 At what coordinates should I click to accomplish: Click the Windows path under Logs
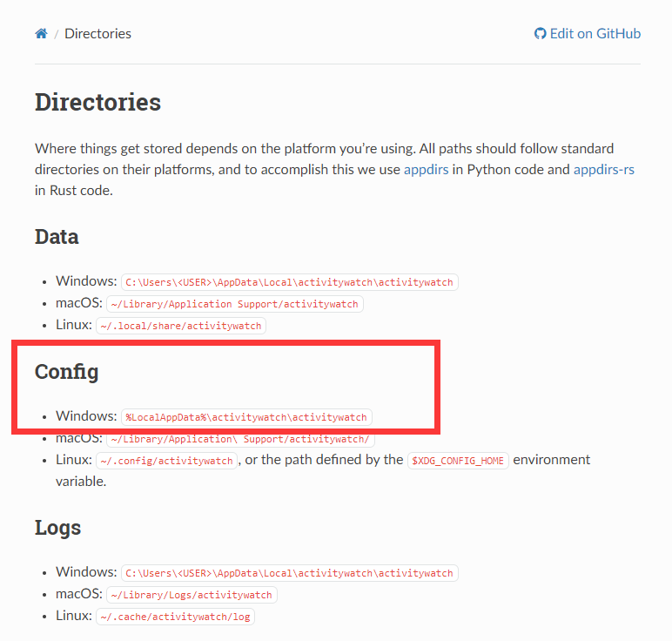click(x=290, y=573)
